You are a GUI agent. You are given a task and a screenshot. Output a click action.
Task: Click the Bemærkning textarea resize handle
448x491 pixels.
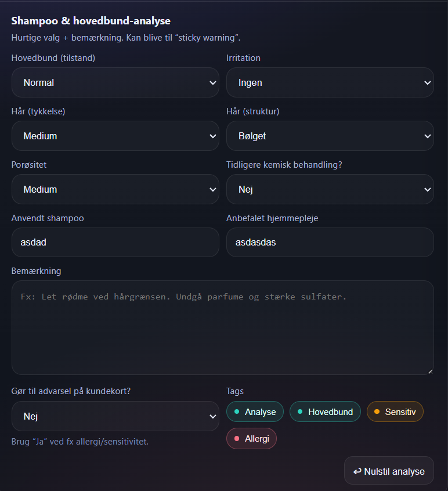[430, 371]
